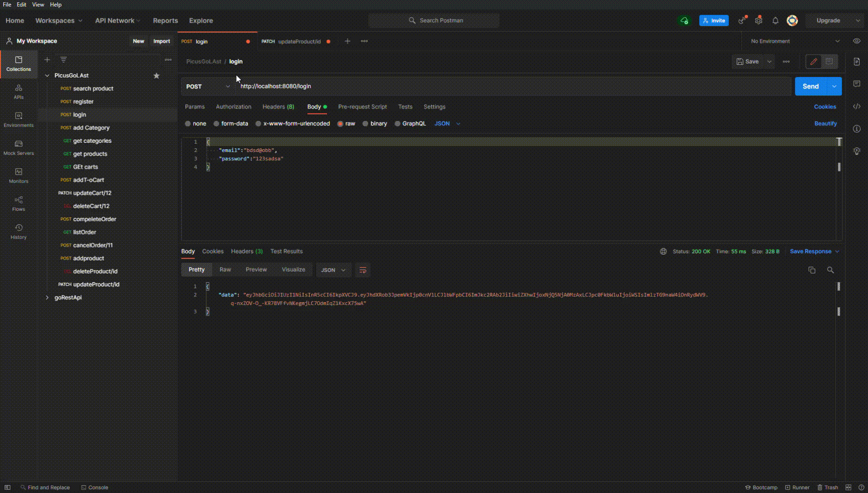
Task: Create a new collection with plus icon
Action: (x=47, y=59)
